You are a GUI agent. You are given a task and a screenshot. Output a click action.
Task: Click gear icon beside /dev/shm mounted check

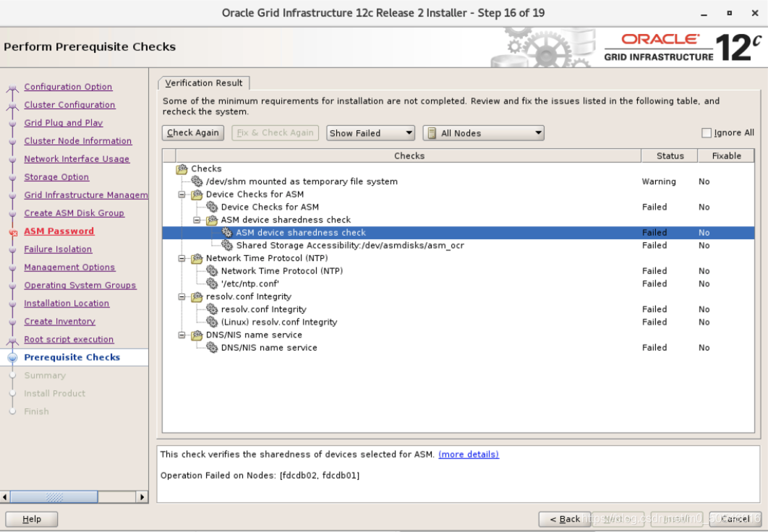pos(197,181)
